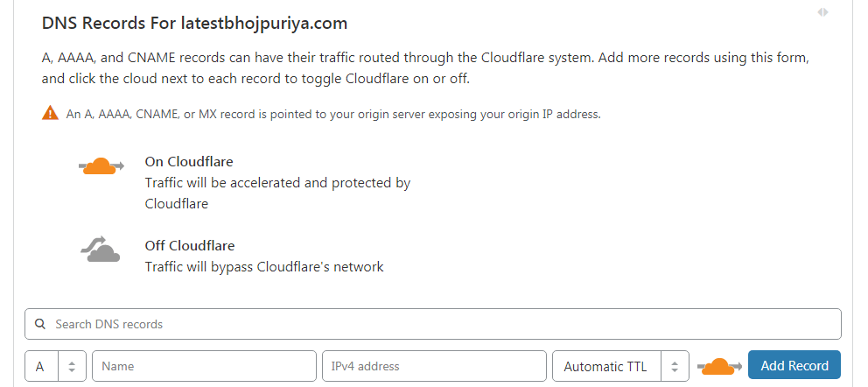
Task: Click into the Name input field
Action: [204, 366]
